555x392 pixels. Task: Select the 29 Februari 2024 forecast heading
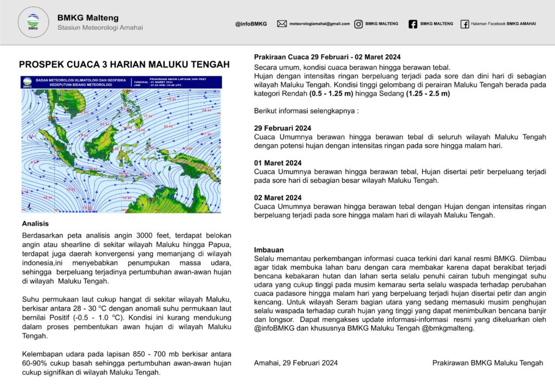pyautogui.click(x=282, y=128)
